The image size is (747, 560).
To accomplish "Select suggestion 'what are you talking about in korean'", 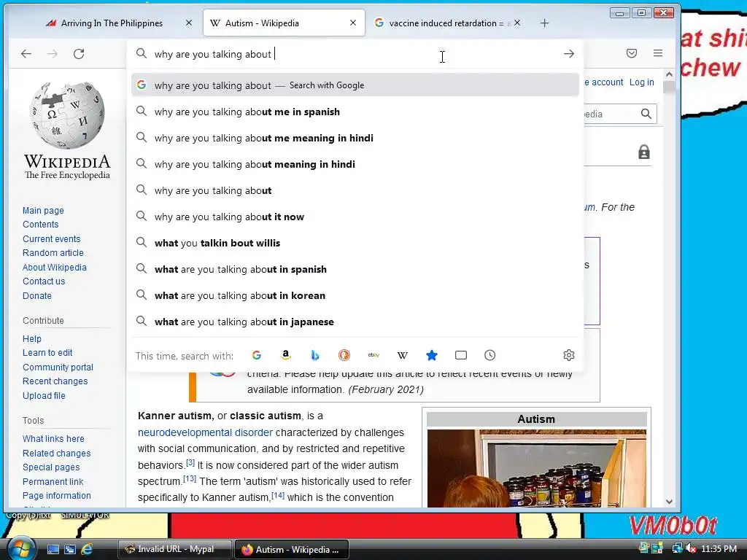I will pyautogui.click(x=355, y=295).
